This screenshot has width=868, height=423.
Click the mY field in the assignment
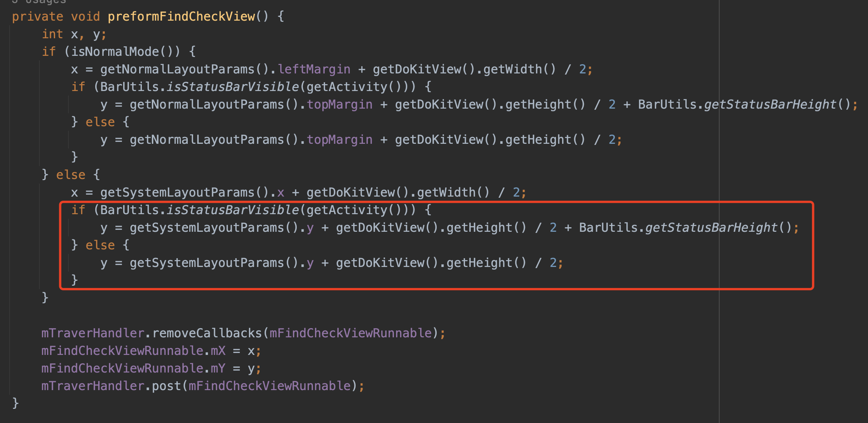pos(218,368)
